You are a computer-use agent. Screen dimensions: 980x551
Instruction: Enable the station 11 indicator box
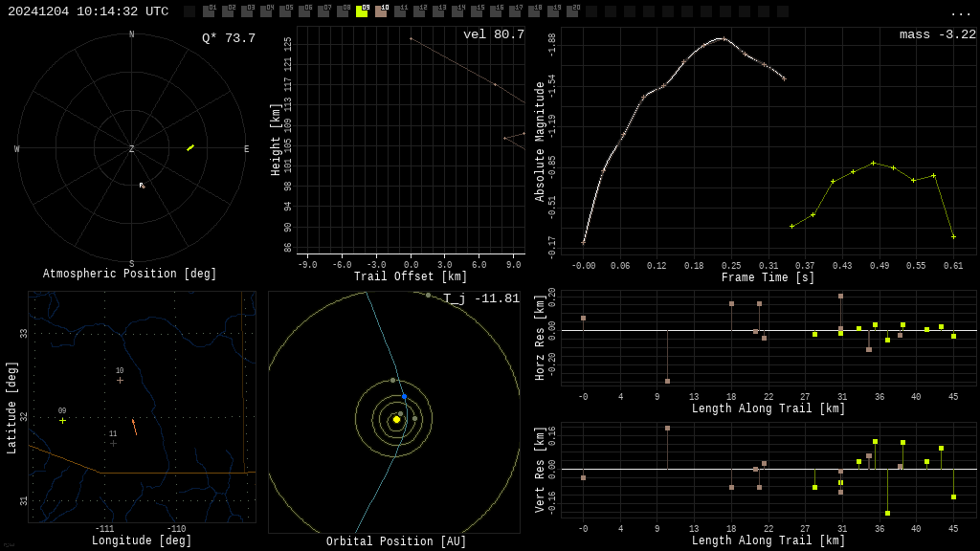(x=400, y=11)
